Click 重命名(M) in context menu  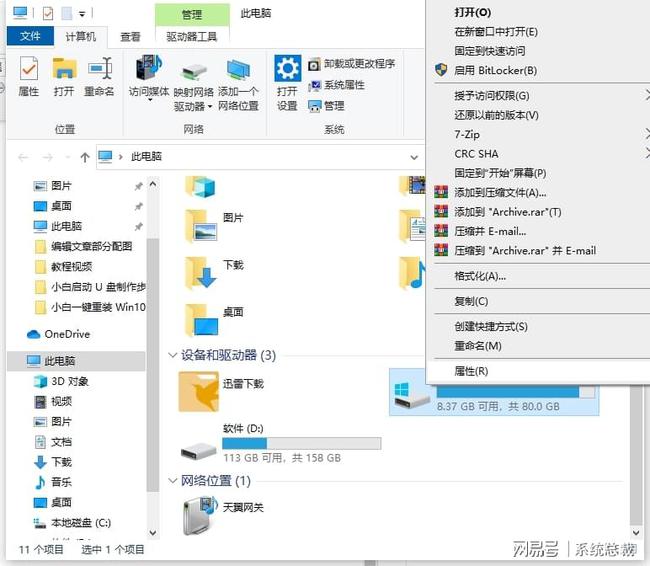478,346
